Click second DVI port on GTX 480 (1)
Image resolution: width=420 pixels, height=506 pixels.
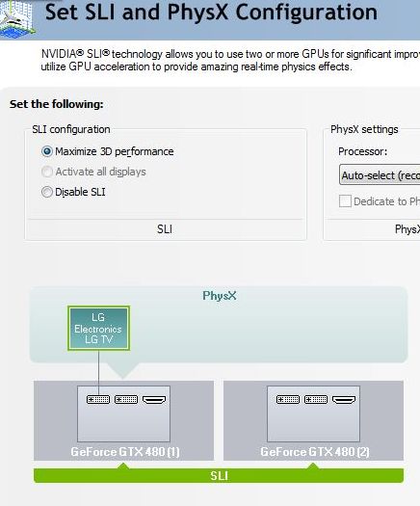[x=126, y=400]
